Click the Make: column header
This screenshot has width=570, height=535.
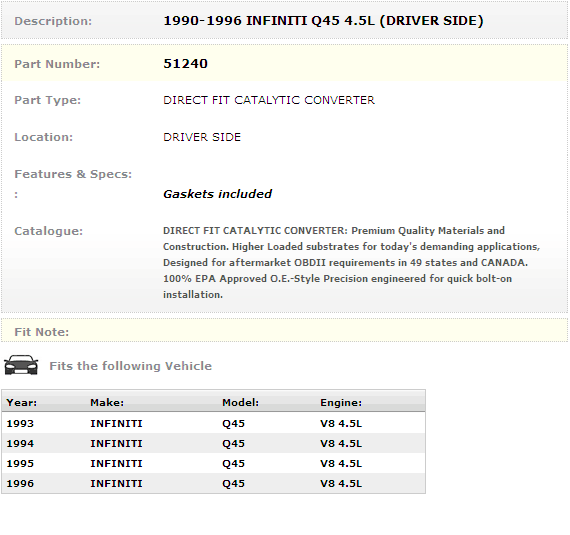click(107, 402)
